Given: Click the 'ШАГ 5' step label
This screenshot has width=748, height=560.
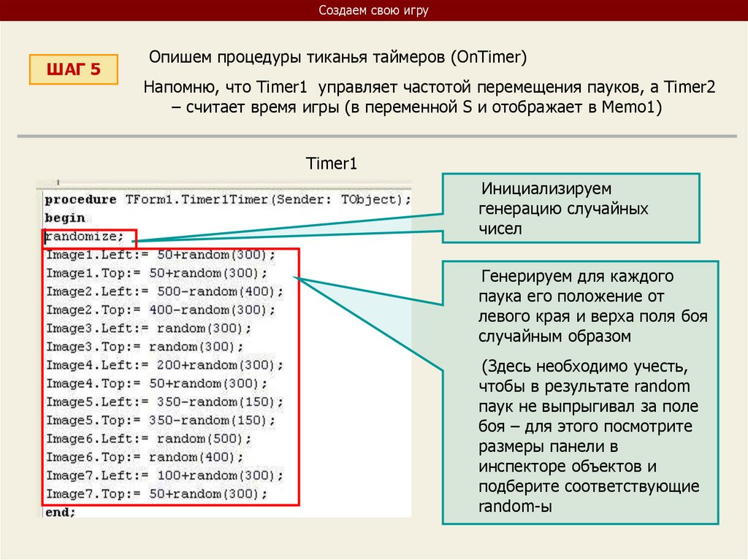Looking at the screenshot, I should point(74,69).
